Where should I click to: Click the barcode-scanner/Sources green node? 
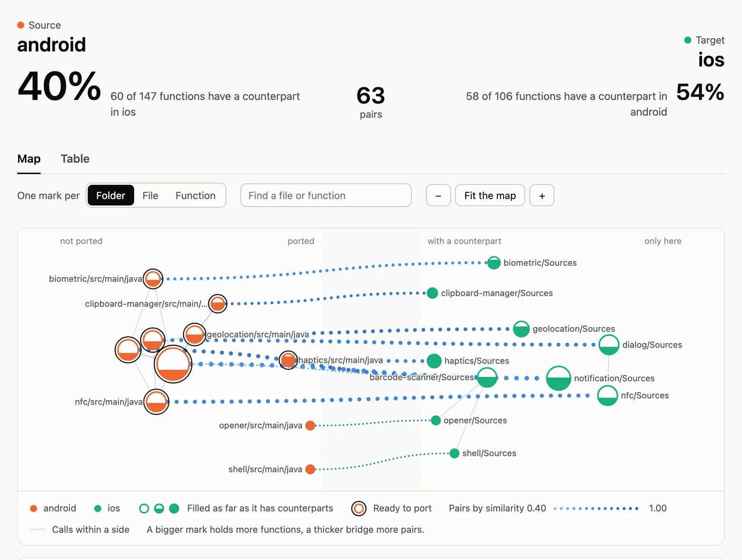487,378
